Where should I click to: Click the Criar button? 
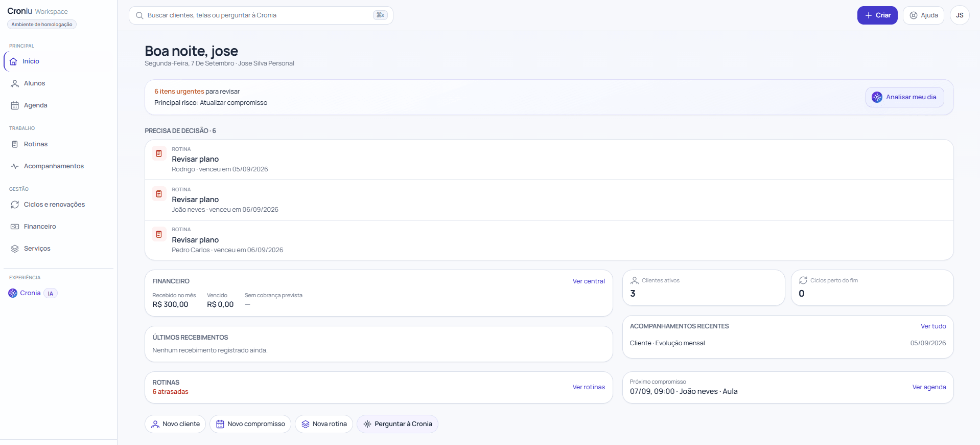point(877,15)
